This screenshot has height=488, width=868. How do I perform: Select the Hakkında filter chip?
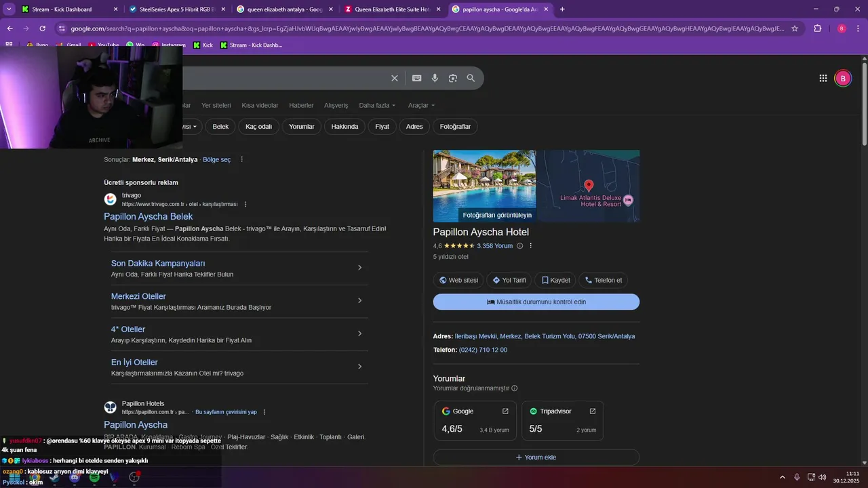(x=344, y=127)
